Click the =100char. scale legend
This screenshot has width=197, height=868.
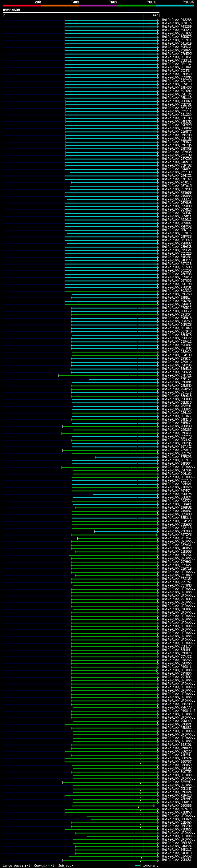tap(147, 866)
